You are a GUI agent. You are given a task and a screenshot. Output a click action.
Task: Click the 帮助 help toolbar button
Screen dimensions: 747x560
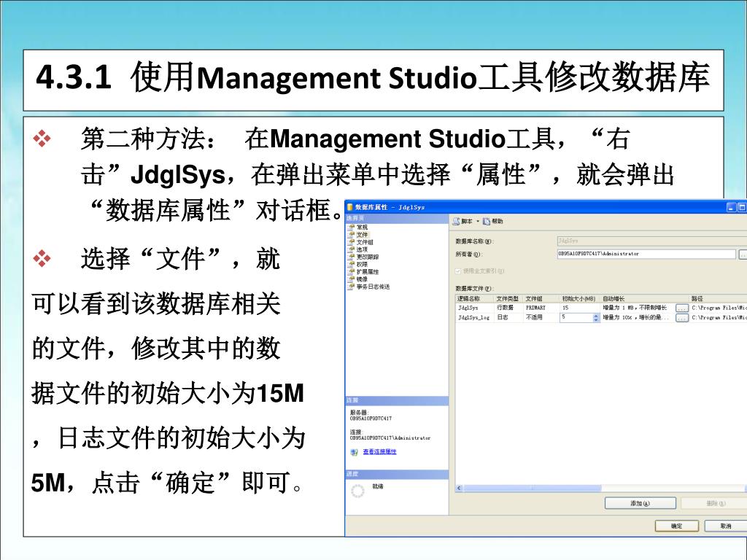[493, 222]
